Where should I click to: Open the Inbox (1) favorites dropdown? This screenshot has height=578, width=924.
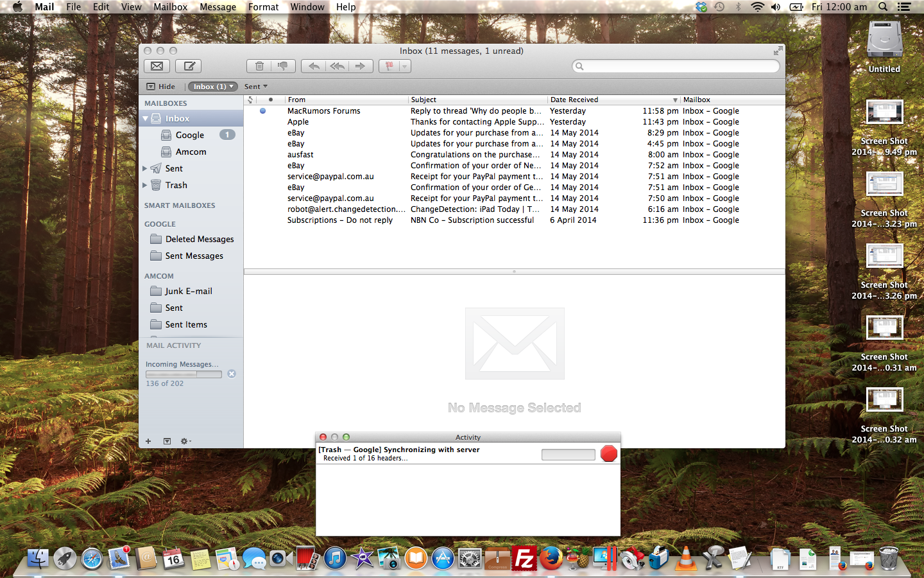click(x=213, y=87)
